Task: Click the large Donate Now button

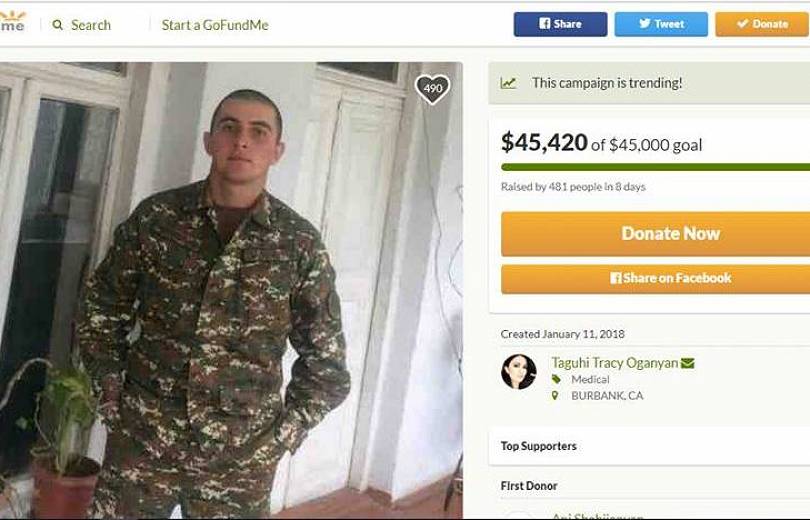Action: click(x=656, y=234)
